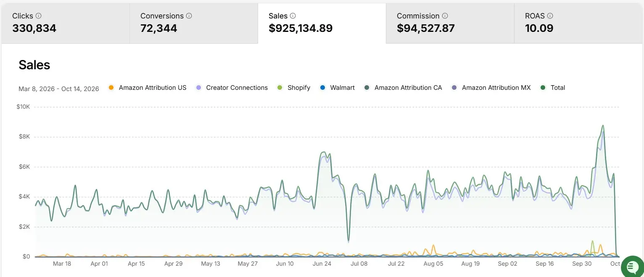Click the Mar 18 x-axis date label
644x277 pixels.
62,264
